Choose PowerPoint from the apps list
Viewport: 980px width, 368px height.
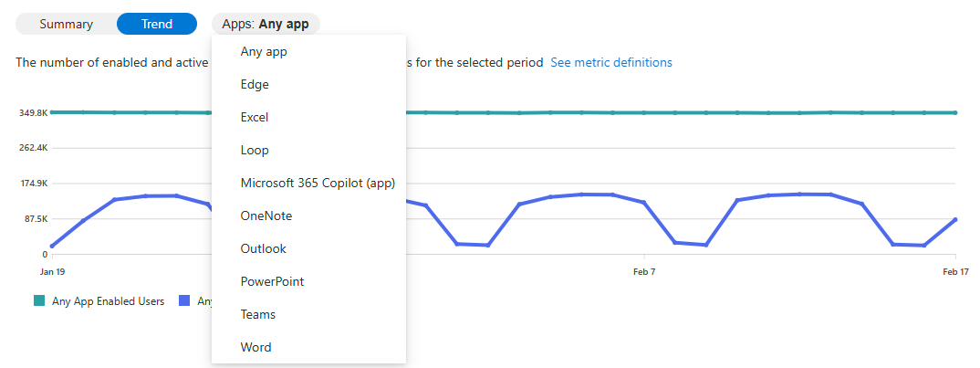(272, 282)
